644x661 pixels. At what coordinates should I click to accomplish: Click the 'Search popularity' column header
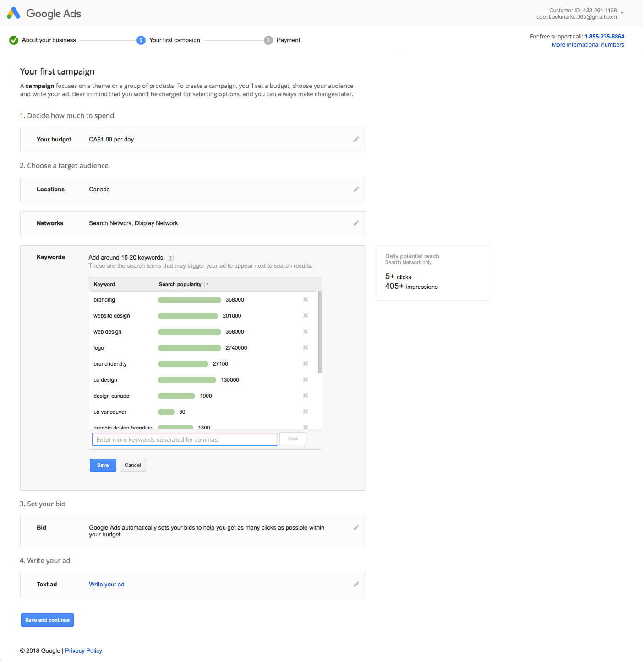[x=180, y=284]
